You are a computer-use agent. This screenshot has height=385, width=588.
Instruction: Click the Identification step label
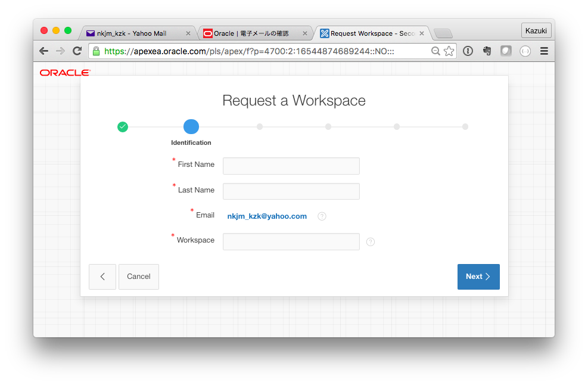click(x=191, y=142)
